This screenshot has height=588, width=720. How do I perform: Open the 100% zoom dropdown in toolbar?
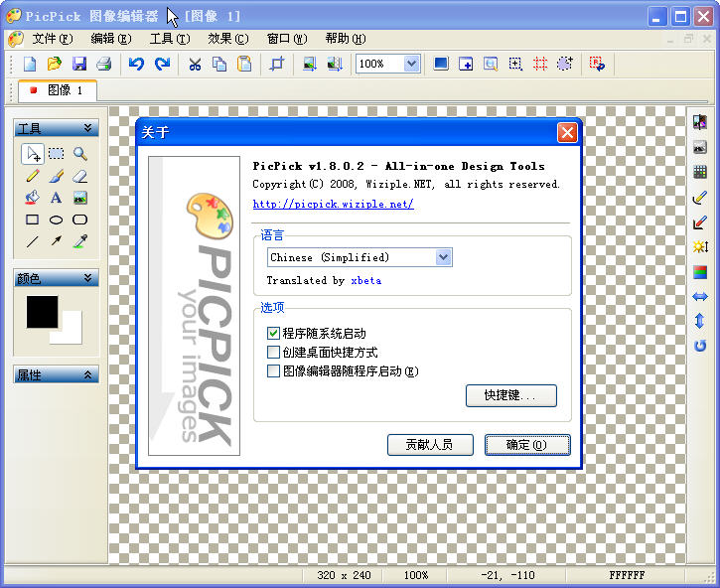click(x=412, y=64)
